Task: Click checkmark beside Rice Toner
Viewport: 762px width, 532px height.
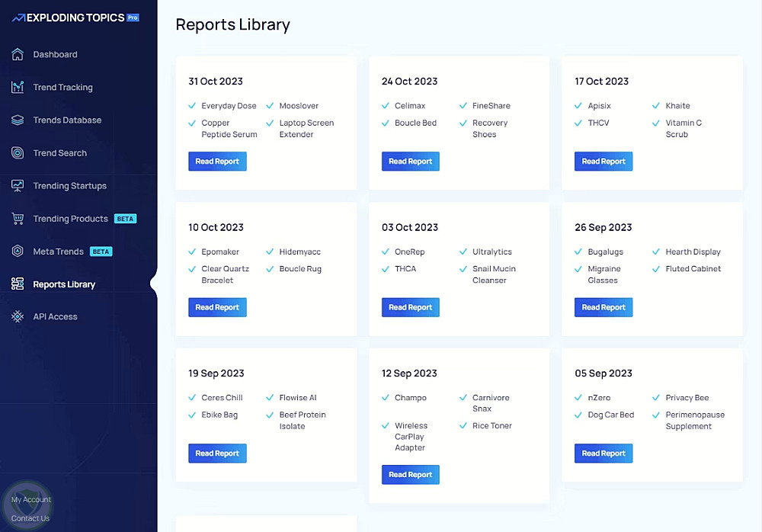Action: pyautogui.click(x=463, y=425)
